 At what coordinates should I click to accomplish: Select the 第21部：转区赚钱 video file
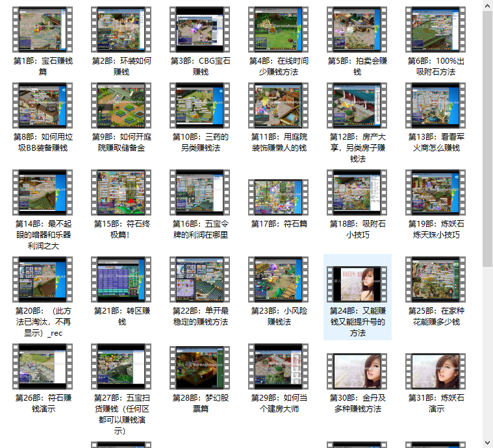pos(121,279)
